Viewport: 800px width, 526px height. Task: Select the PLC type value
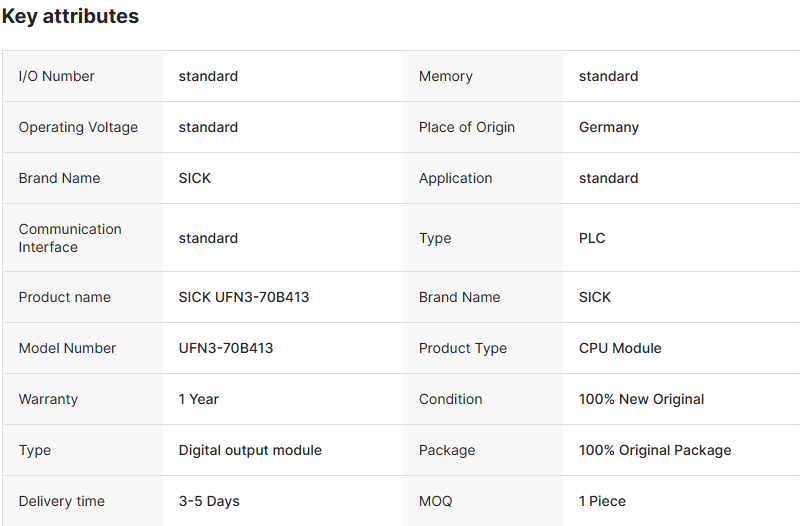592,238
